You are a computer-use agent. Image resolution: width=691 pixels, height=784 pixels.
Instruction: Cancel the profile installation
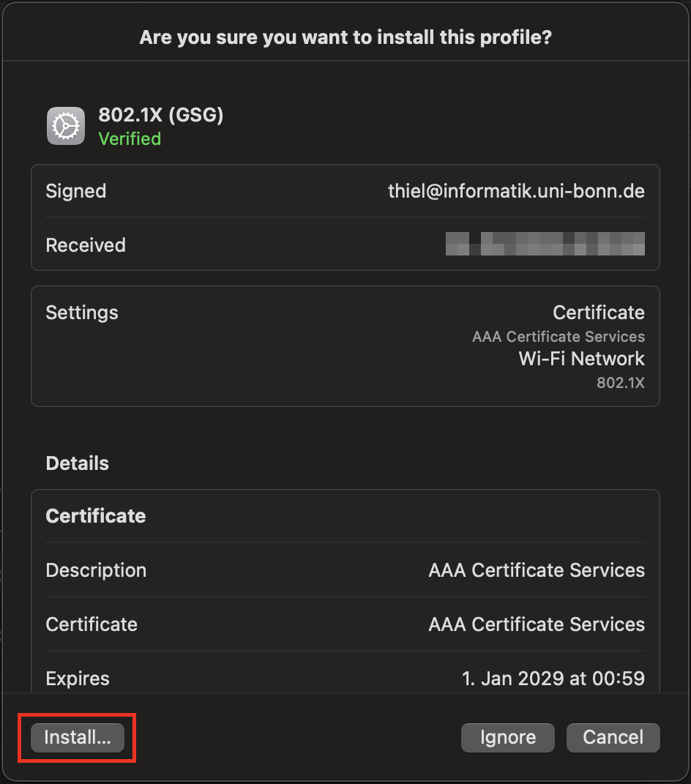(x=613, y=737)
